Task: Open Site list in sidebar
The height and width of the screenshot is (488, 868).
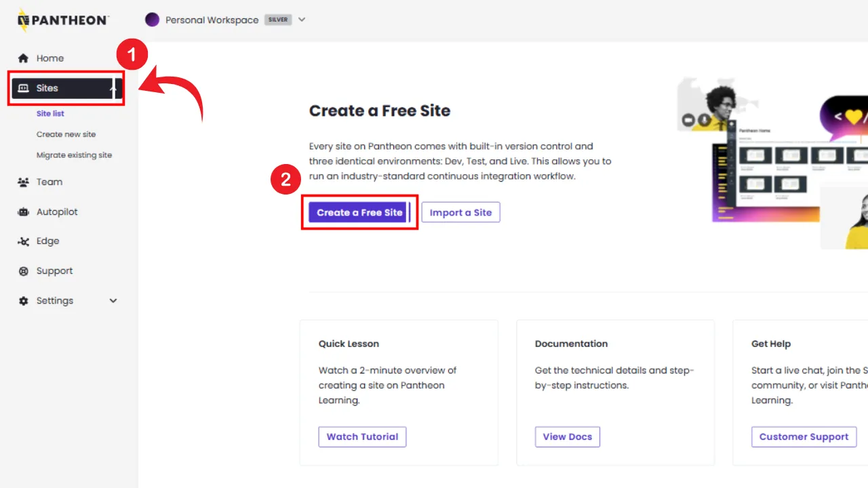Action: coord(50,114)
